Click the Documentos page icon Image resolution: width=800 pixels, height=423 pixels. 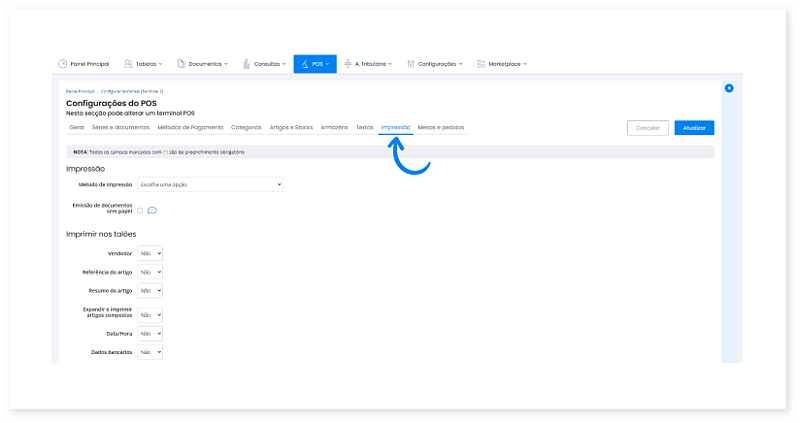pos(181,64)
